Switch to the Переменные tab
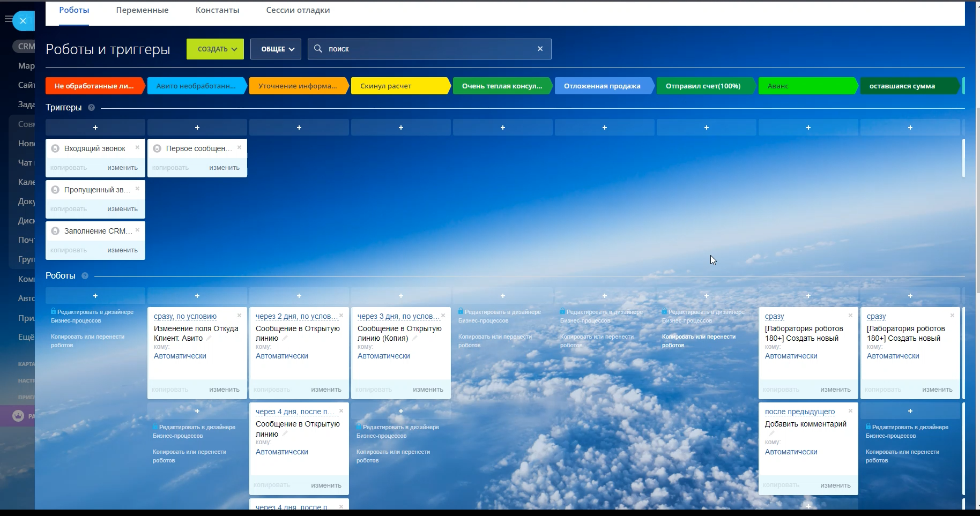This screenshot has height=516, width=980. (142, 10)
